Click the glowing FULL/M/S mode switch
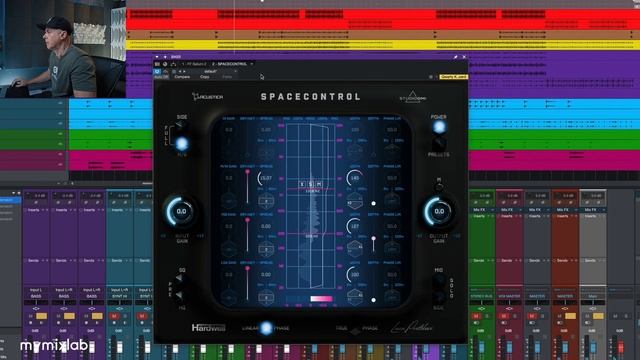Screen dimensions: 640x360 click(x=182, y=144)
